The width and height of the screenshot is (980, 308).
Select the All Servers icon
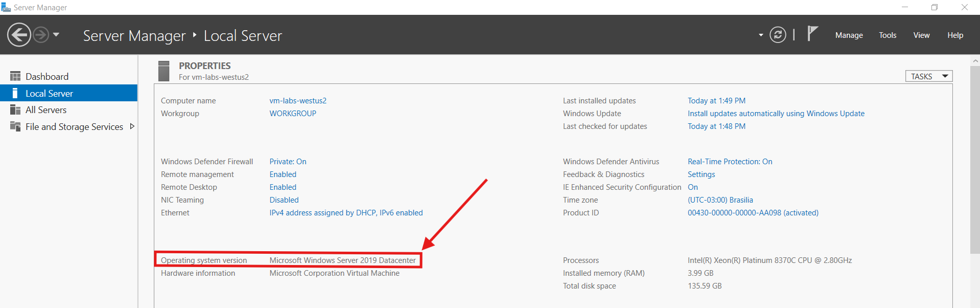[x=15, y=110]
